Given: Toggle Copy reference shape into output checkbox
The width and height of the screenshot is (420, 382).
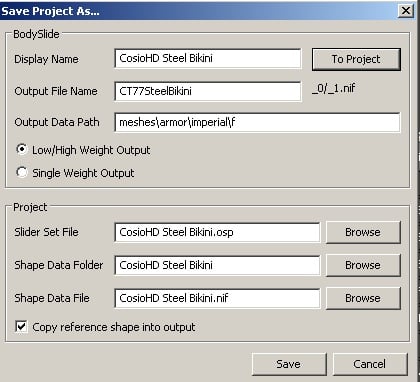Looking at the screenshot, I should tap(21, 327).
